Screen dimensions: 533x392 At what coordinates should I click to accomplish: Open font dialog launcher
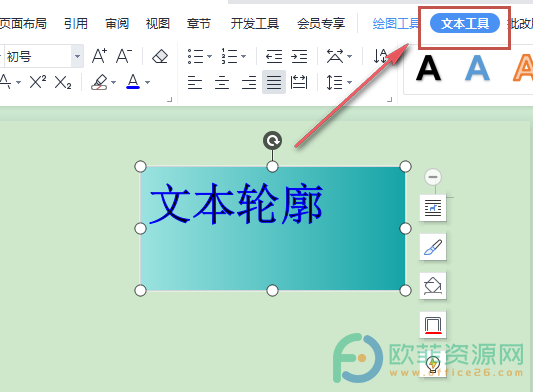pos(170,100)
